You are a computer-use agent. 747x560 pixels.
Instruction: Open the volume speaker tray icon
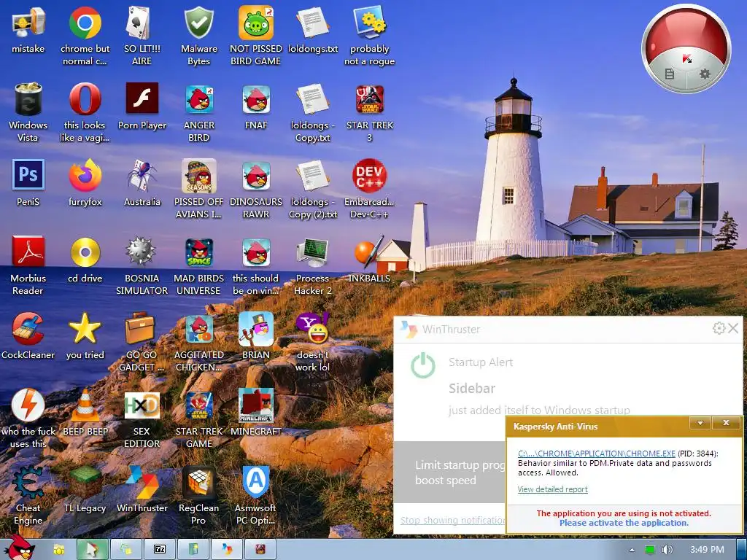(667, 550)
